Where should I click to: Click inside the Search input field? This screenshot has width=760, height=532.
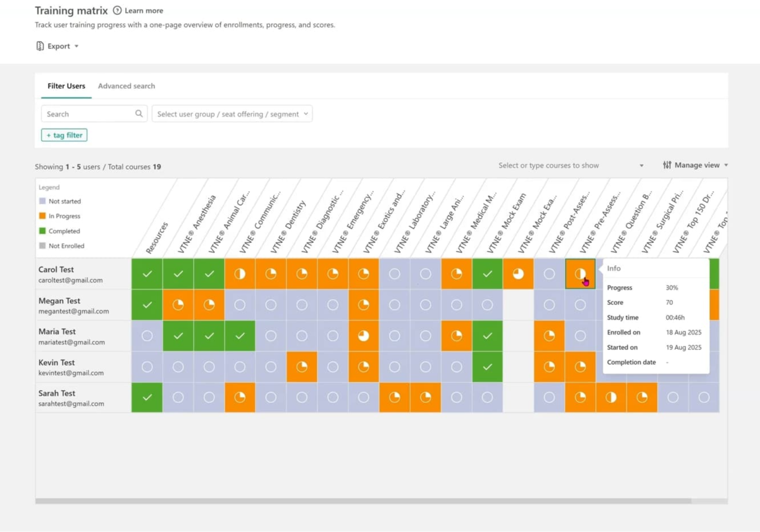(x=85, y=113)
